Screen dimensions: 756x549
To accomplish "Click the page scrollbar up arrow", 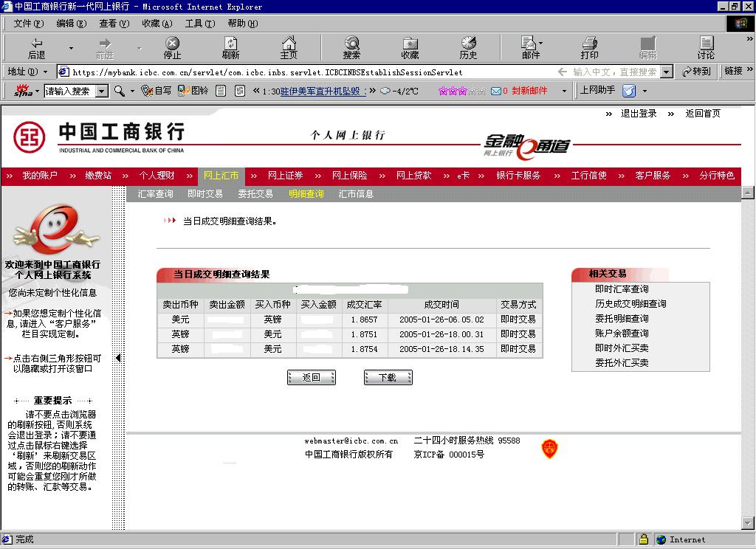I will pos(748,193).
